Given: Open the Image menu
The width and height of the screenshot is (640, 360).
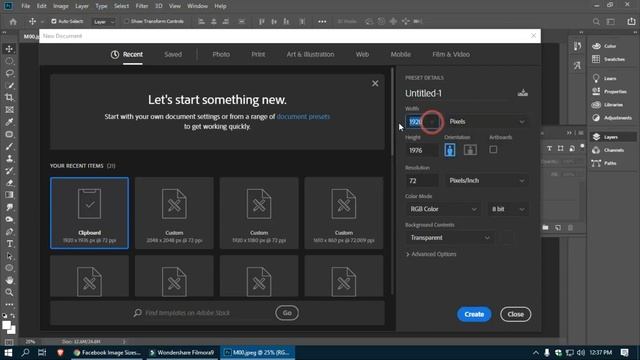Looking at the screenshot, I should (60, 6).
